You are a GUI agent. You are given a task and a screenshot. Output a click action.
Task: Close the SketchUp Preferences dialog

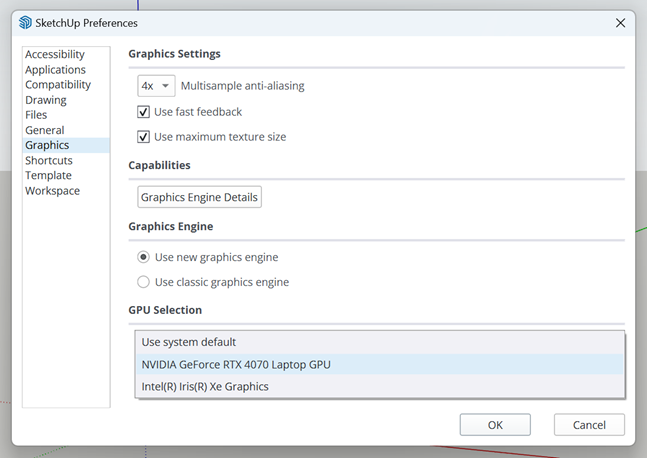620,23
